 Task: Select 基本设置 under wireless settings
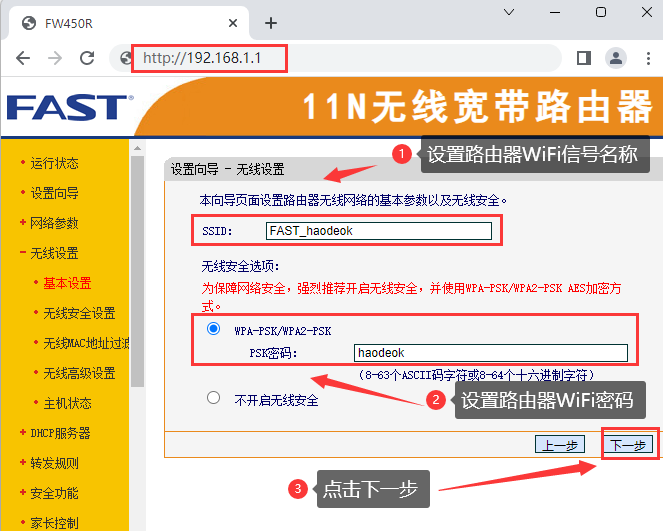(x=67, y=283)
